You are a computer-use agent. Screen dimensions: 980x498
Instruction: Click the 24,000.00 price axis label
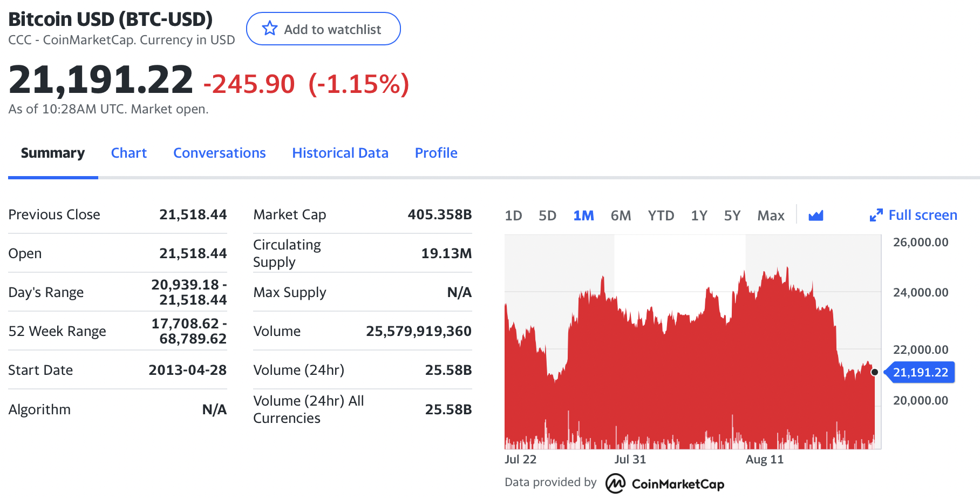(x=921, y=292)
